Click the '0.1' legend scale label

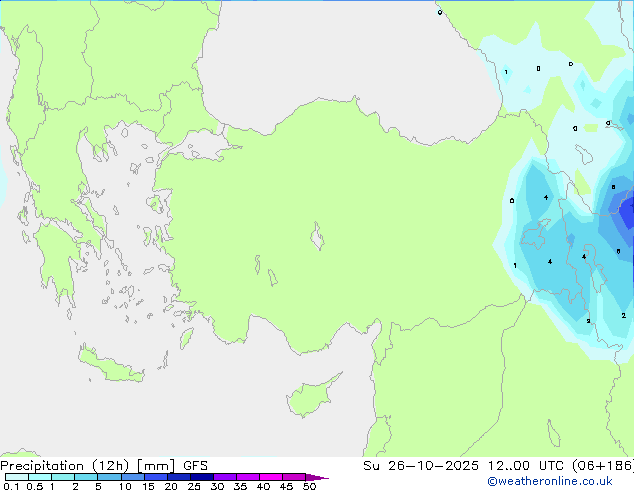pos(11,486)
